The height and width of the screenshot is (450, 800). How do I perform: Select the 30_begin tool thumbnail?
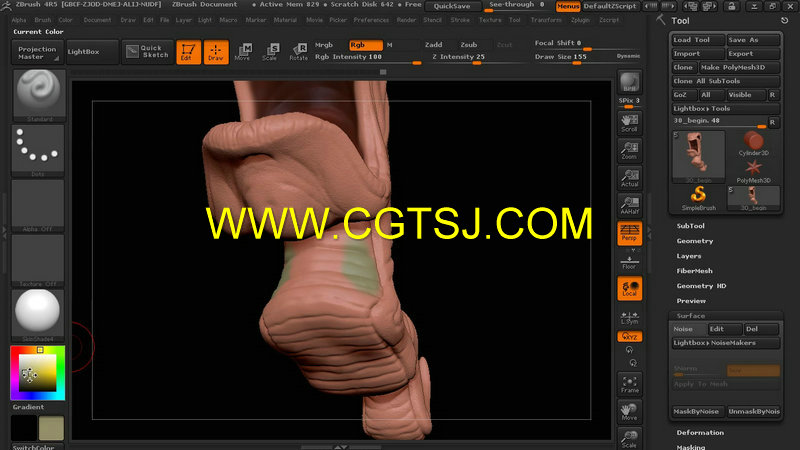coord(698,157)
